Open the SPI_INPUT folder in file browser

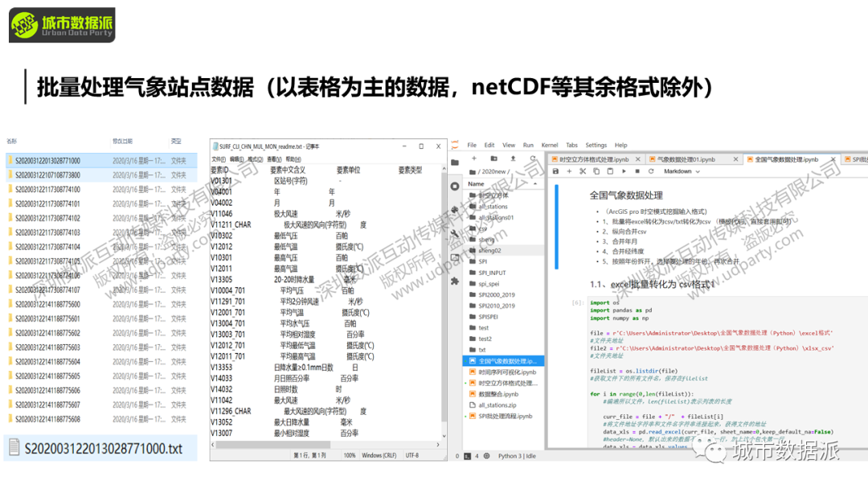(x=502, y=273)
